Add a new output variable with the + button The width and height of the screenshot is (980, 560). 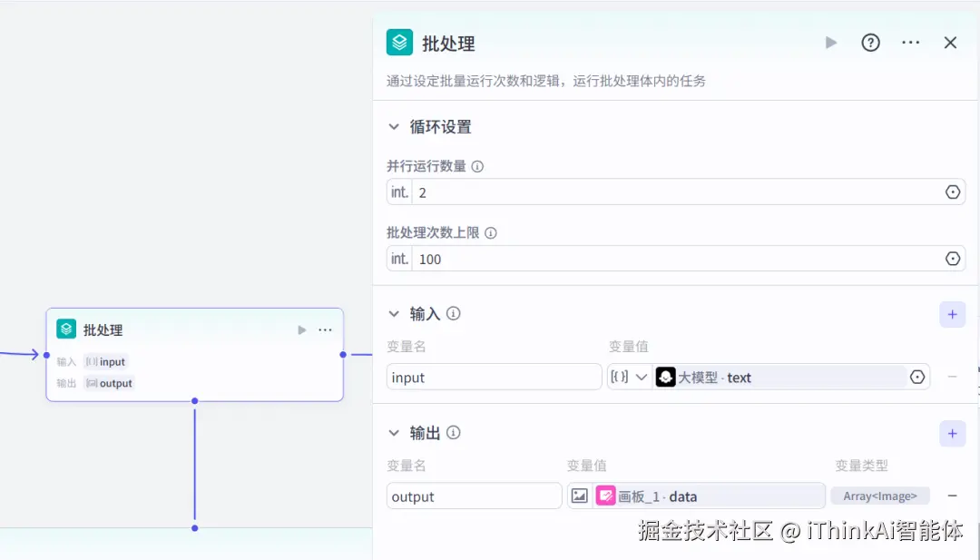[x=952, y=433]
